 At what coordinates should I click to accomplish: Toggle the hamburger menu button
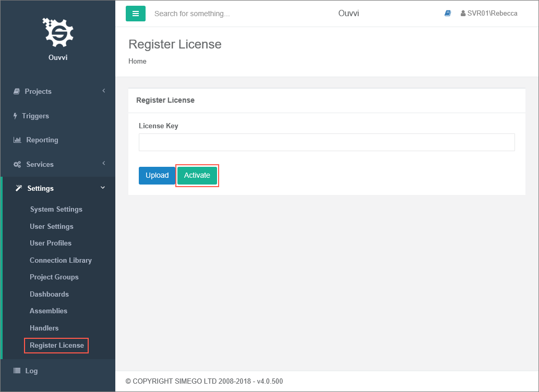point(136,14)
